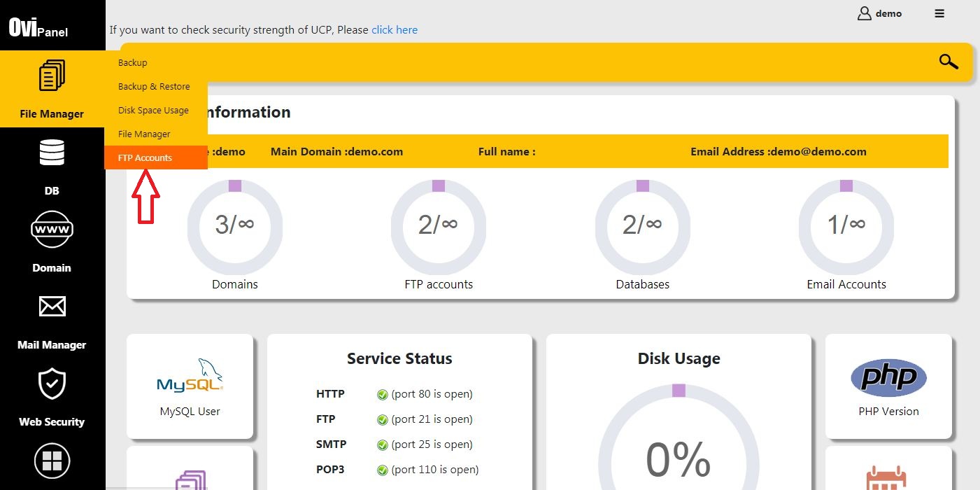Select Disk Space Usage menu item
The width and height of the screenshot is (980, 490).
pos(156,111)
